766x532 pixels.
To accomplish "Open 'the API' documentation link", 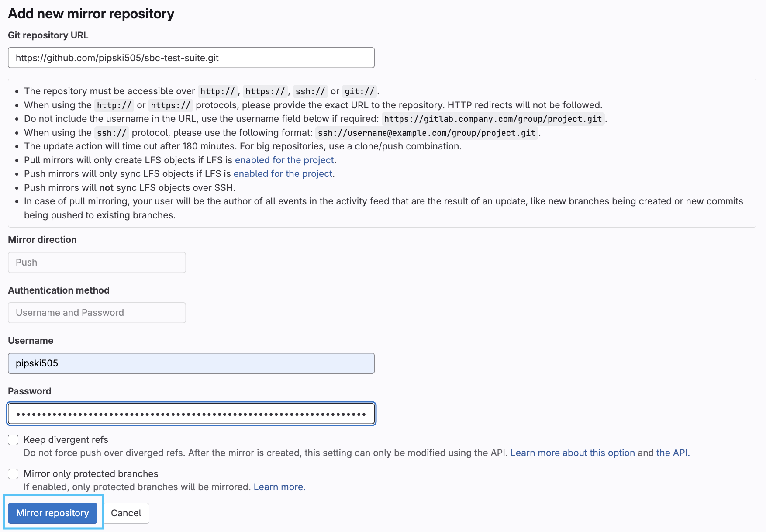I will (x=672, y=453).
